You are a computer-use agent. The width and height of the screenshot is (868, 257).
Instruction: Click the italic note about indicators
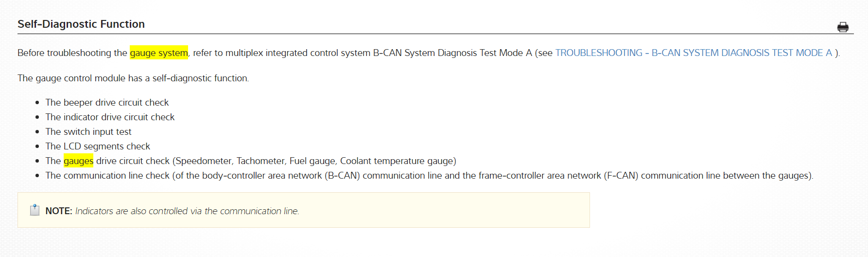click(x=187, y=211)
